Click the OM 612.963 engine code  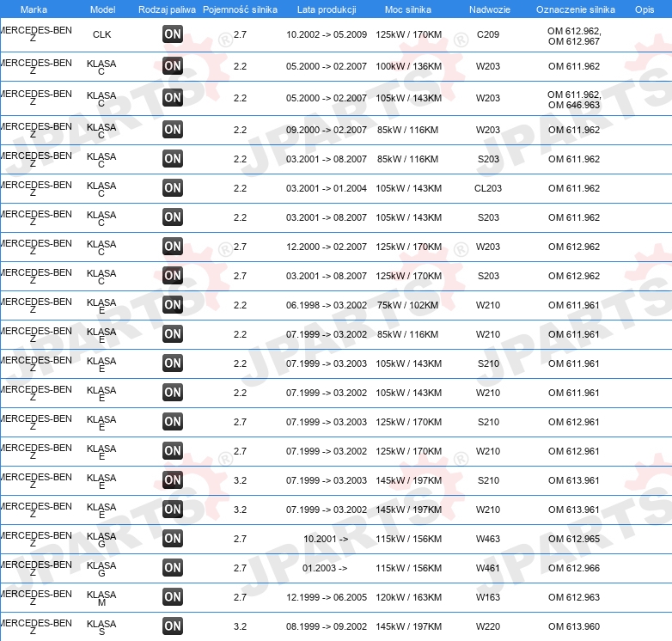(574, 597)
